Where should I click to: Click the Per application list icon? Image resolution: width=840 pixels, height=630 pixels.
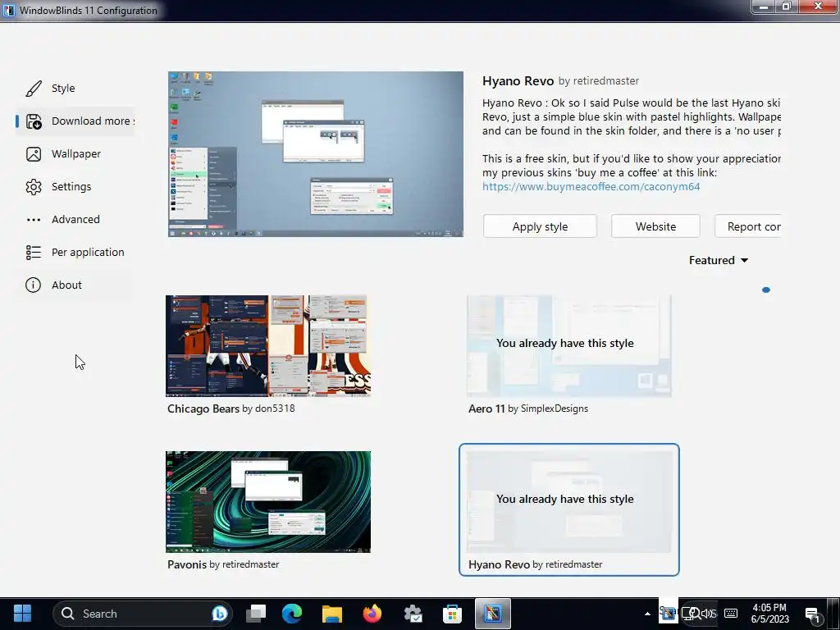(x=33, y=253)
